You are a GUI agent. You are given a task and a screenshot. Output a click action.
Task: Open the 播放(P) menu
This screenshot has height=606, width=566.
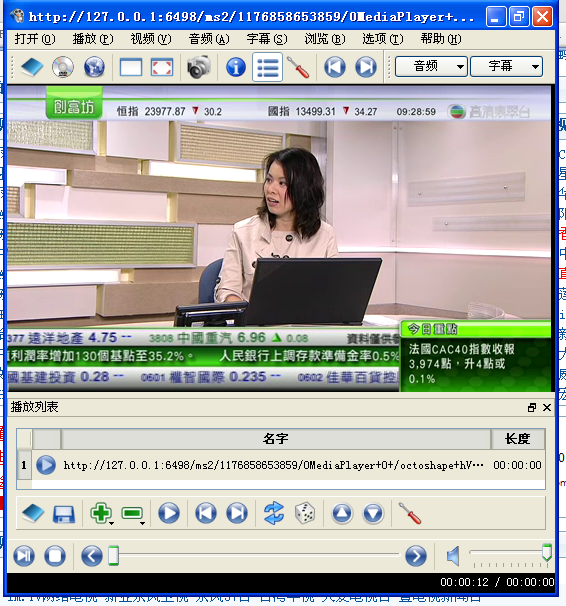[x=93, y=39]
